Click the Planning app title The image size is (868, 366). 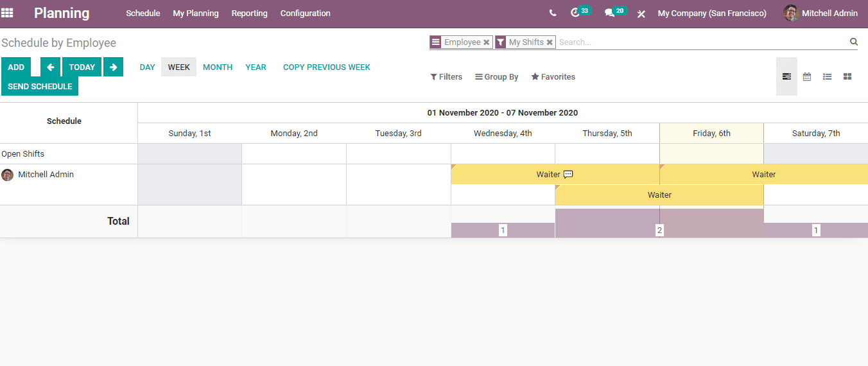click(x=62, y=13)
